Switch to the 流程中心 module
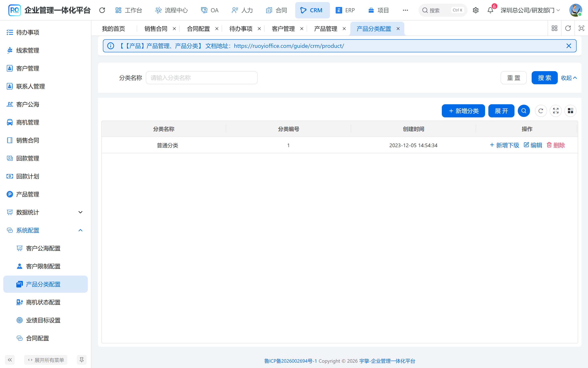Image resolution: width=588 pixels, height=368 pixels. tap(171, 10)
